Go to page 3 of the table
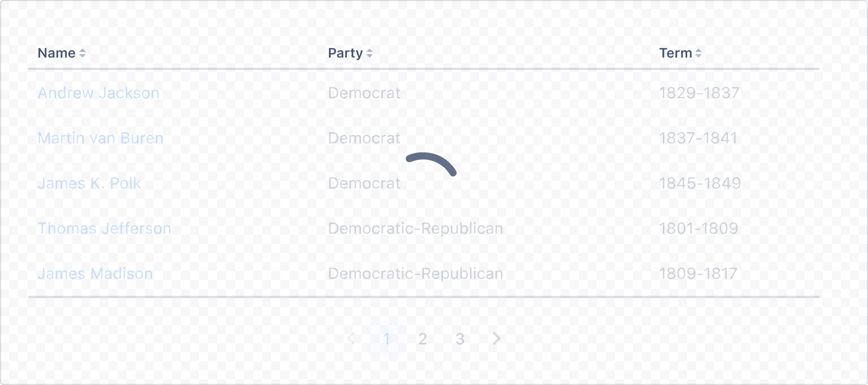This screenshot has width=868, height=385. point(459,339)
